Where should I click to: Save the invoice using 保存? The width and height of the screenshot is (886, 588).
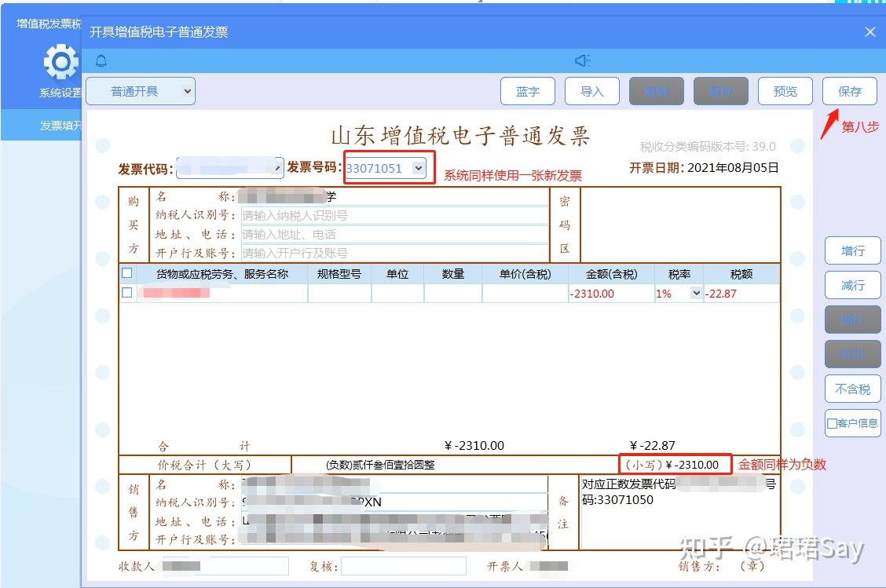click(849, 90)
